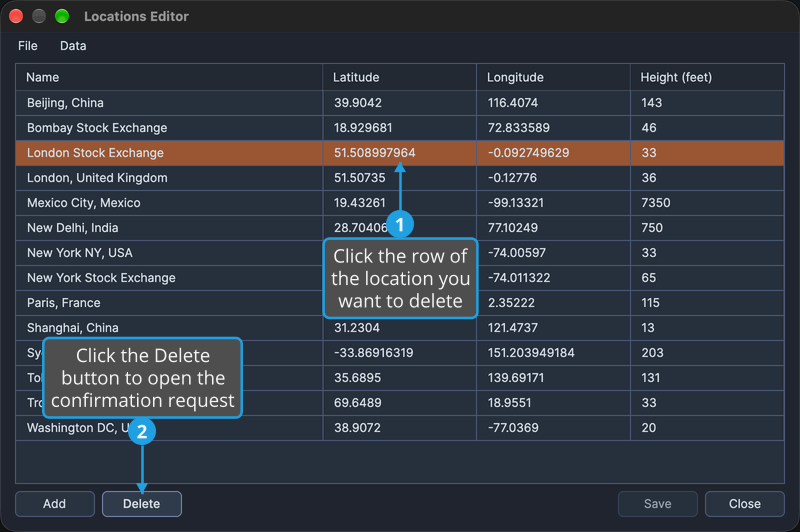Open the File menu
This screenshot has width=800, height=532.
point(28,46)
